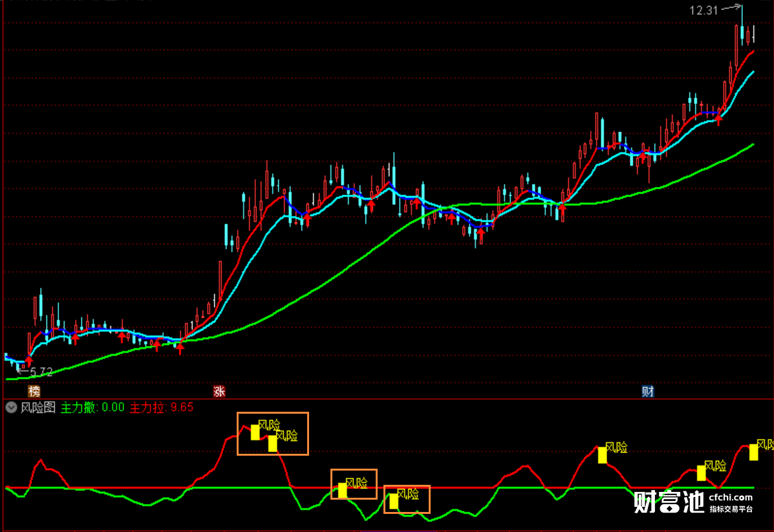
Task: Open the 财 info marker
Action: coord(648,392)
